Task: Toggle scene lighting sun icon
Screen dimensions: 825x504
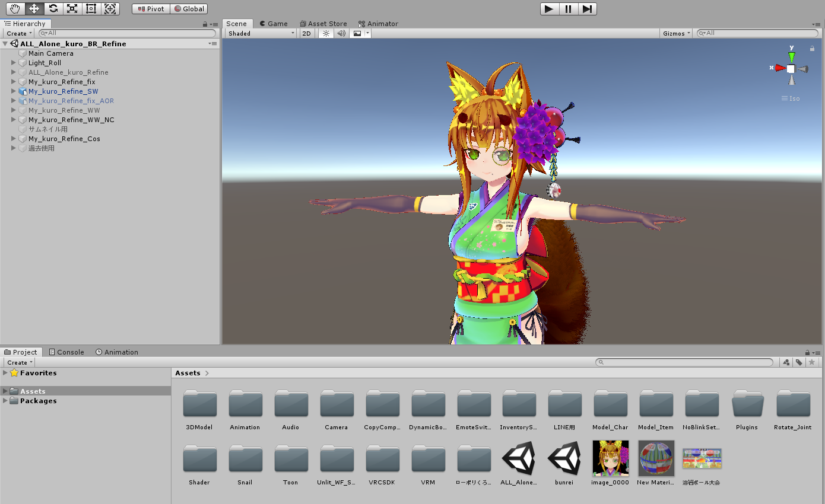Action: 326,34
